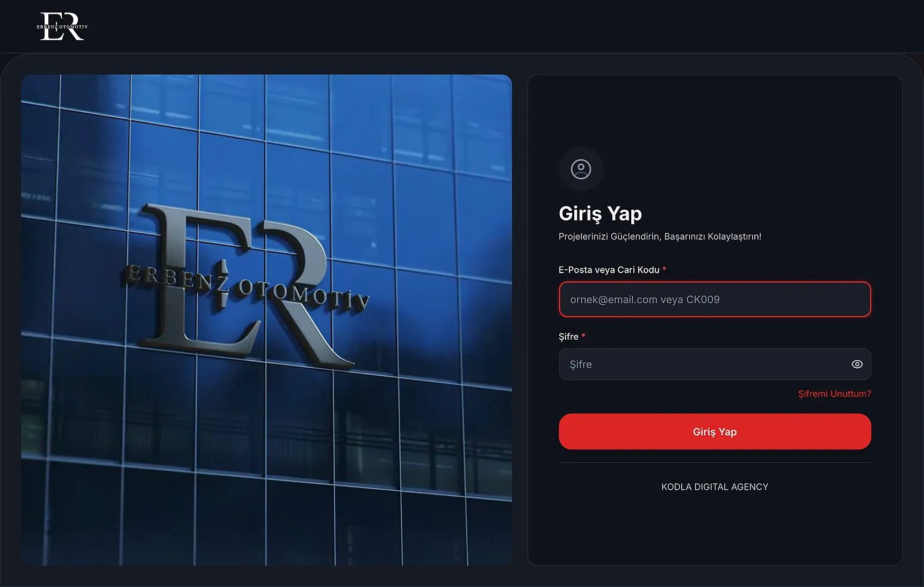Screen dimensions: 924x587
Task: Click the 'E-Posta veya Cari Kodu' label
Action: (609, 270)
